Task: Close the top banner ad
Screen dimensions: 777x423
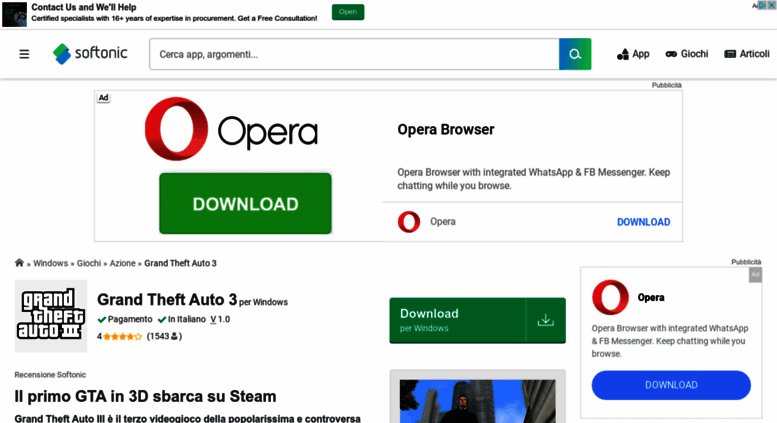Action: [x=772, y=5]
